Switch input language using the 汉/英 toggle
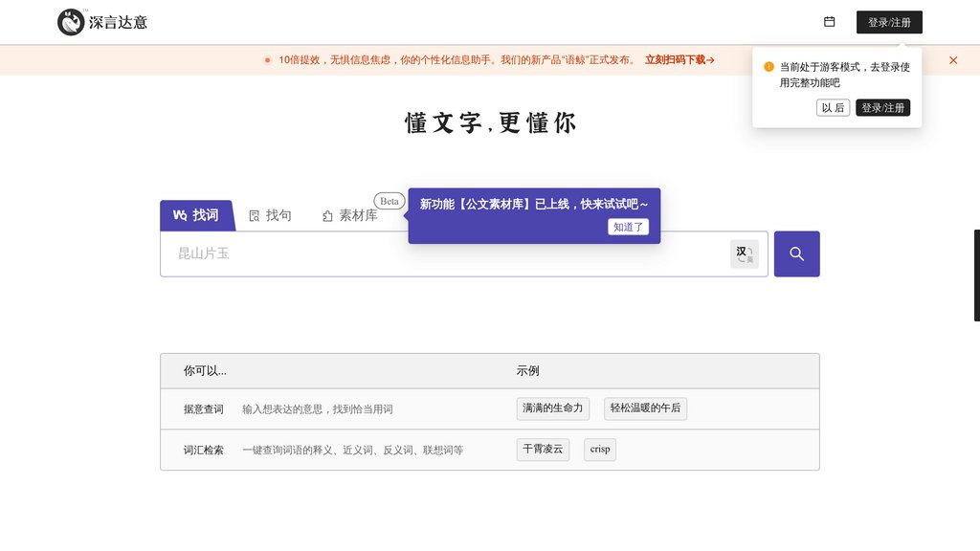Viewport: 980px width, 551px height. [x=745, y=253]
